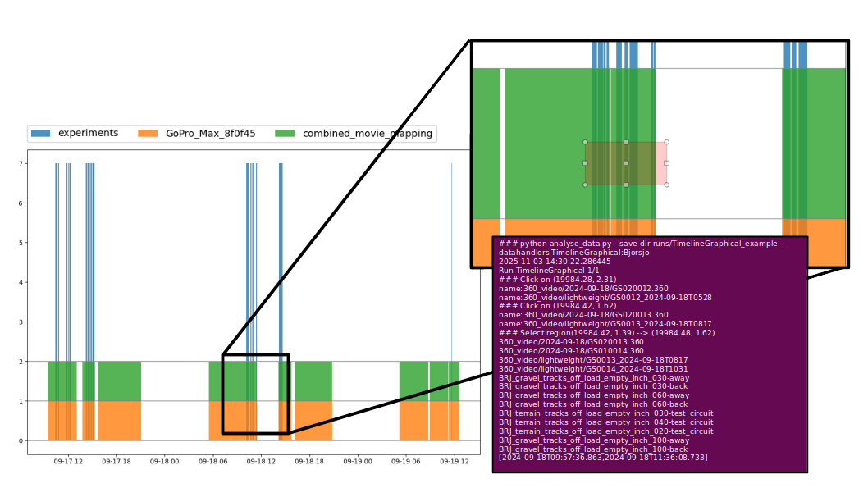This screenshot has height=488, width=868.
Task: Click the '360_video/lightweight/GS0014_2024-09-18T1031' line
Action: click(x=593, y=369)
